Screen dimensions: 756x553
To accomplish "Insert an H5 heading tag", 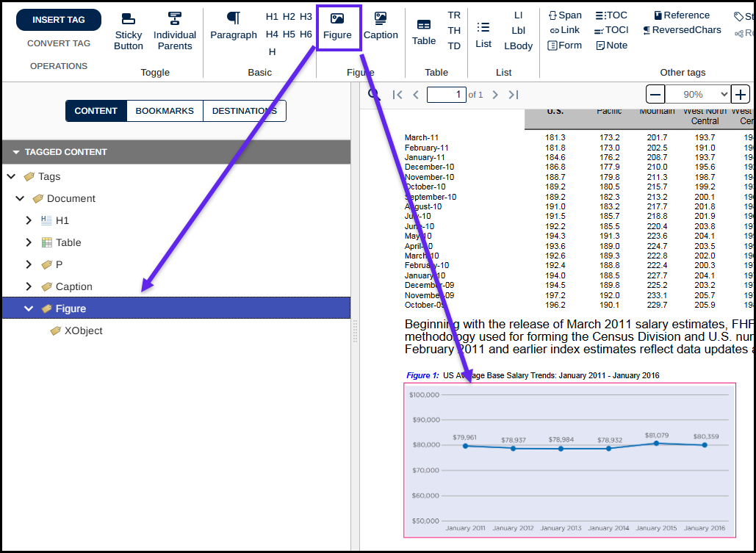I will coord(289,35).
